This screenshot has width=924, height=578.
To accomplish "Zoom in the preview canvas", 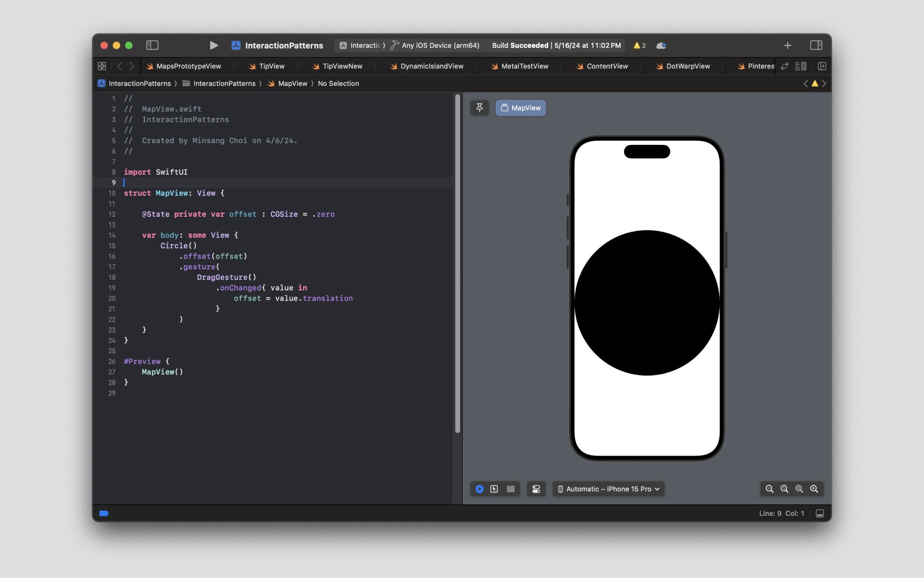I will [x=814, y=489].
